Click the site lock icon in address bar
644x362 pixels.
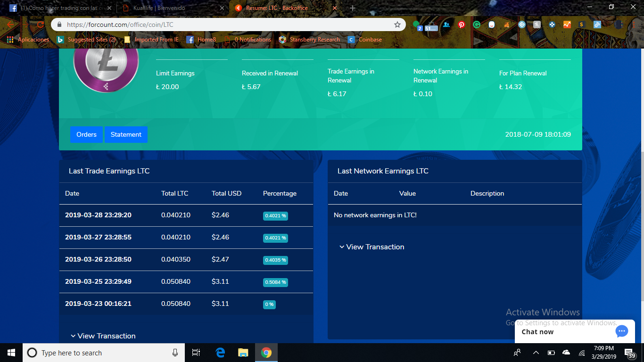[59, 25]
